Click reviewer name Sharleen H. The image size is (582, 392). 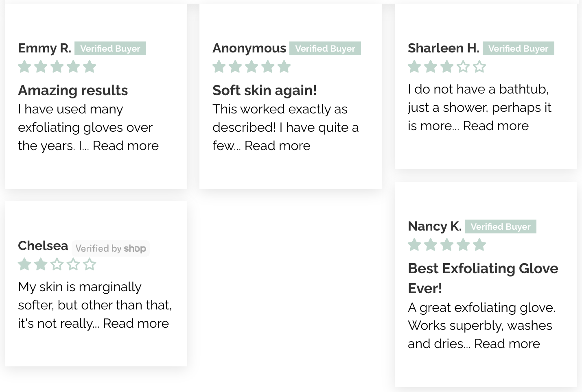(x=444, y=48)
